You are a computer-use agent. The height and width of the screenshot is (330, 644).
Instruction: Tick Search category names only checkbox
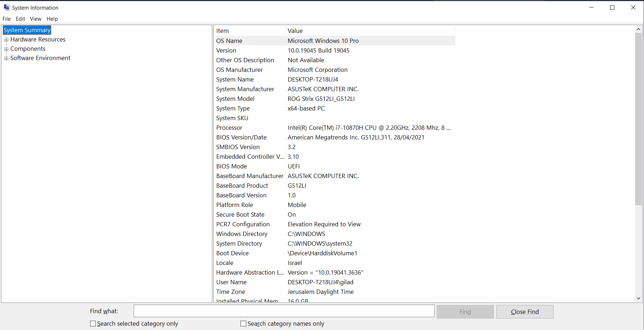(243, 324)
